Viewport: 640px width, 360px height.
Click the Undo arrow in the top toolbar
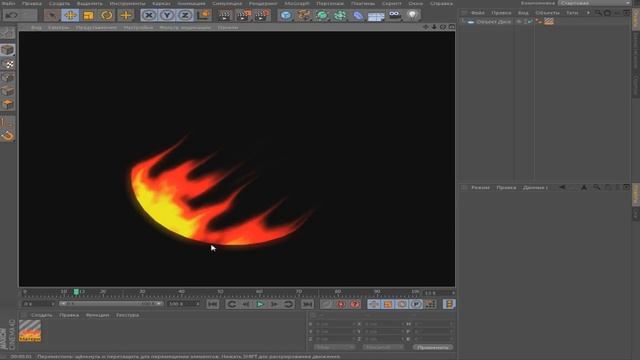tap(11, 16)
